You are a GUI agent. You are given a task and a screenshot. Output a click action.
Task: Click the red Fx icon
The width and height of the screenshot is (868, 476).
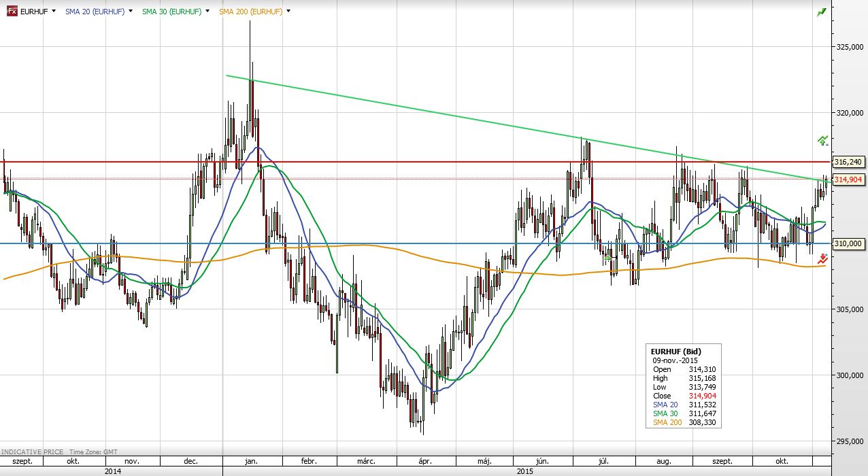tap(12, 12)
